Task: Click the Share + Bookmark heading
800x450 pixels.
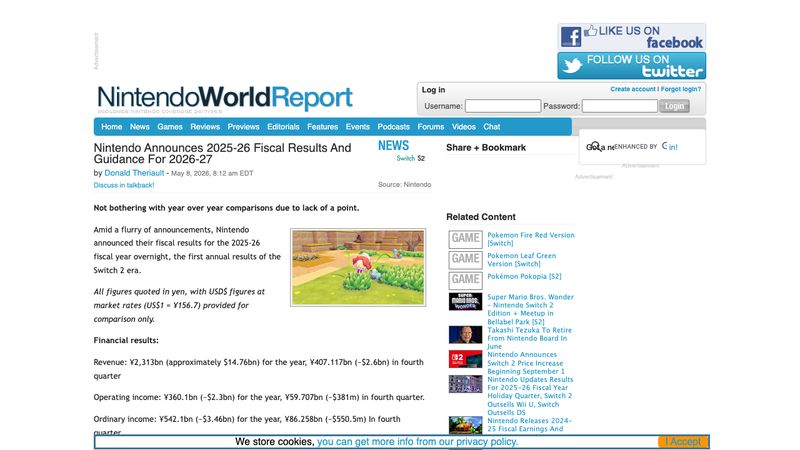Action: click(486, 147)
